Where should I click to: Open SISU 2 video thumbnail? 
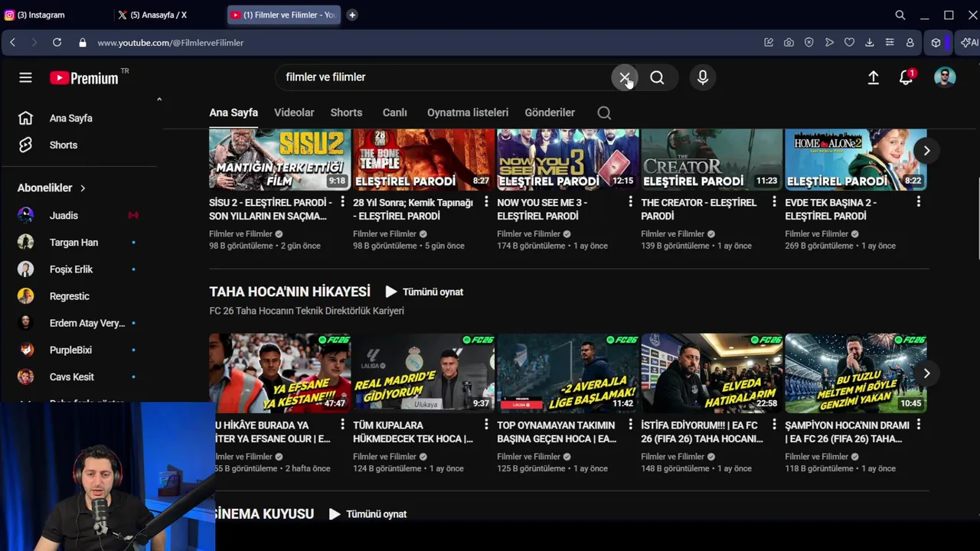click(x=279, y=159)
